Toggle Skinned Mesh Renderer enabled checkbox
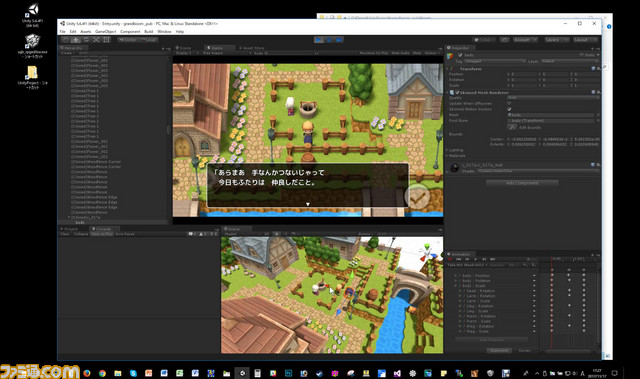Viewport: 640px width, 379px height. [457, 93]
